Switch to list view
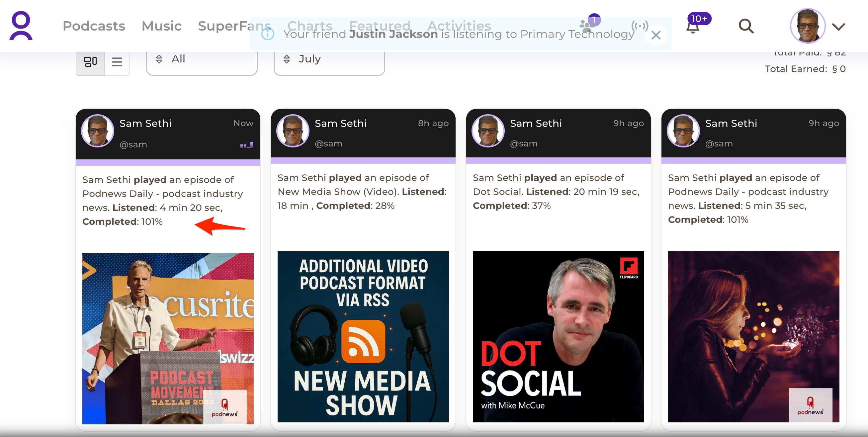This screenshot has width=868, height=437. pyautogui.click(x=117, y=62)
